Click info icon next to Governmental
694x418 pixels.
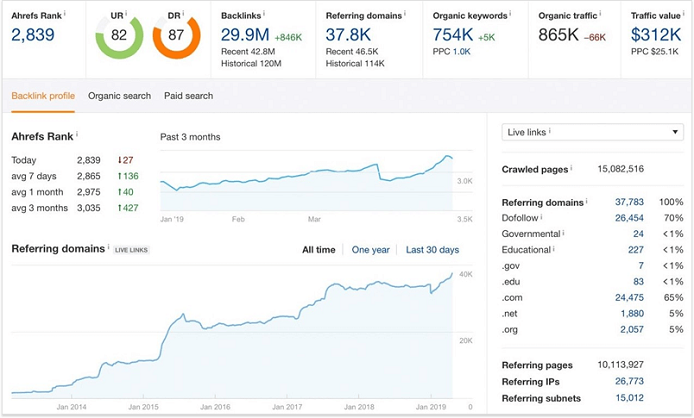pyautogui.click(x=563, y=234)
